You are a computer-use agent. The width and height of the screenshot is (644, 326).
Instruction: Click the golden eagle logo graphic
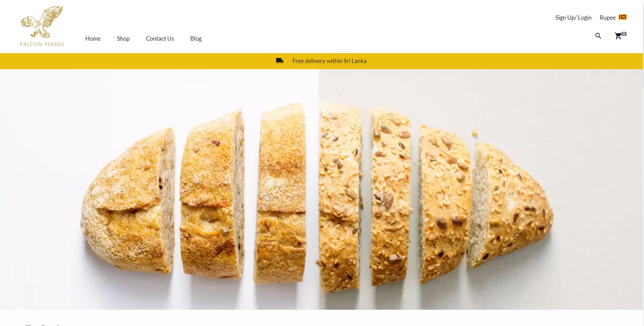tap(42, 22)
